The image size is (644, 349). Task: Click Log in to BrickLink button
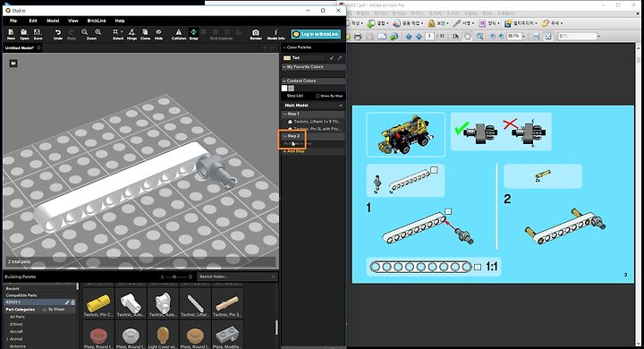coord(316,34)
